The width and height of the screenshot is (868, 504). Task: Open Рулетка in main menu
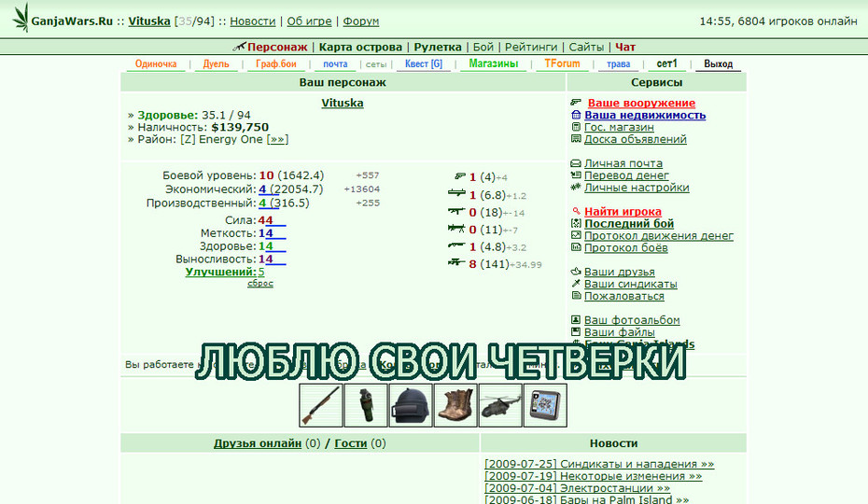tap(438, 47)
